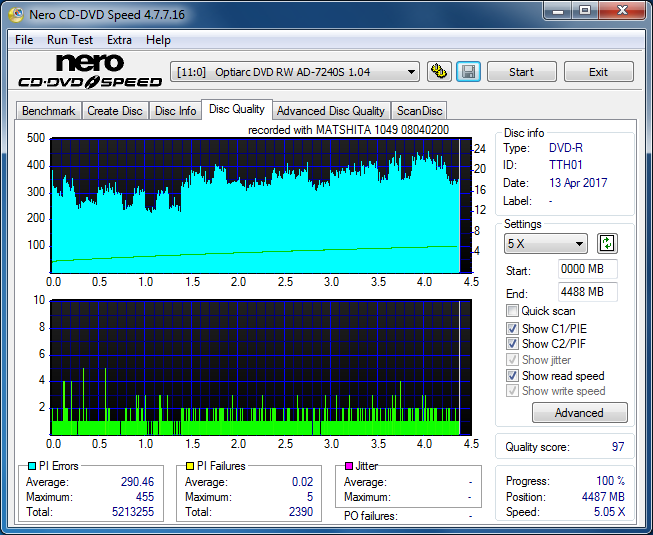Viewport: 653px width, 535px height.
Task: Click the cyan PI Errors legend swatch
Action: click(x=32, y=466)
